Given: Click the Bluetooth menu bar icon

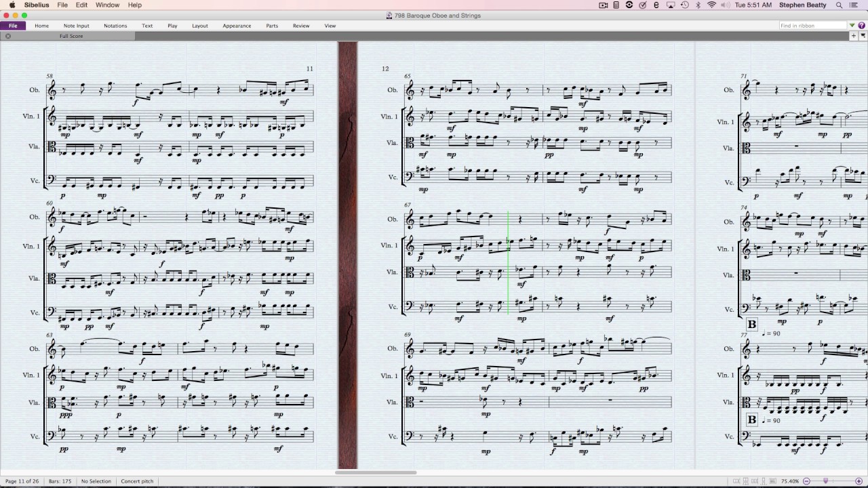Looking at the screenshot, I should (698, 5).
